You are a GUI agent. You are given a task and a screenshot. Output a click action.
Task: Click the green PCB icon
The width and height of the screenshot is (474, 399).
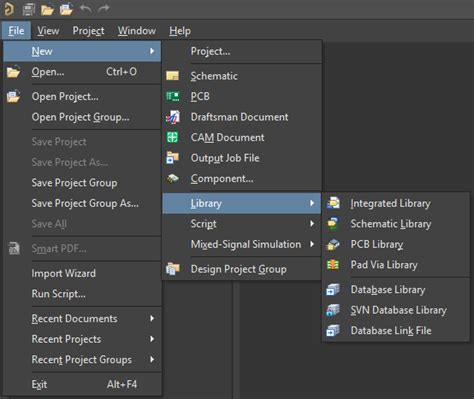pos(172,96)
